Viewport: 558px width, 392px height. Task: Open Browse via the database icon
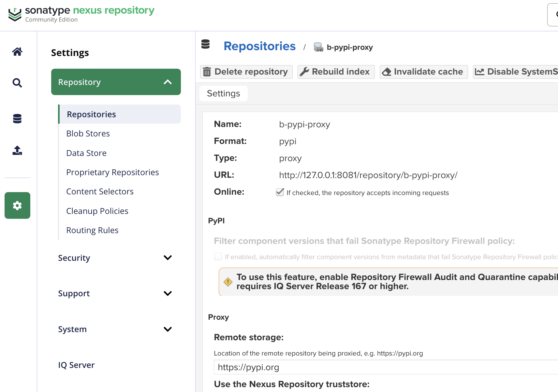tap(17, 119)
